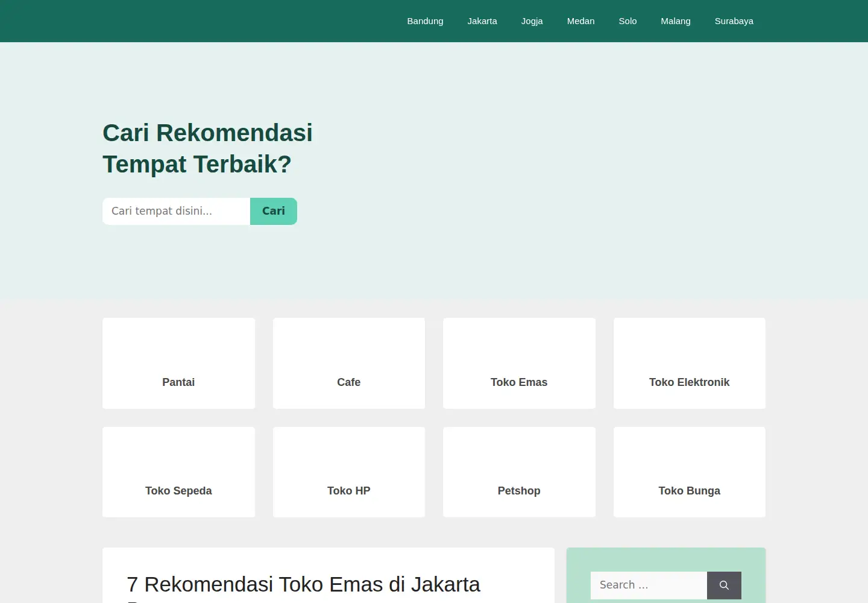Select Solo in the navigation bar
Screen dimensions: 868x603
click(627, 21)
